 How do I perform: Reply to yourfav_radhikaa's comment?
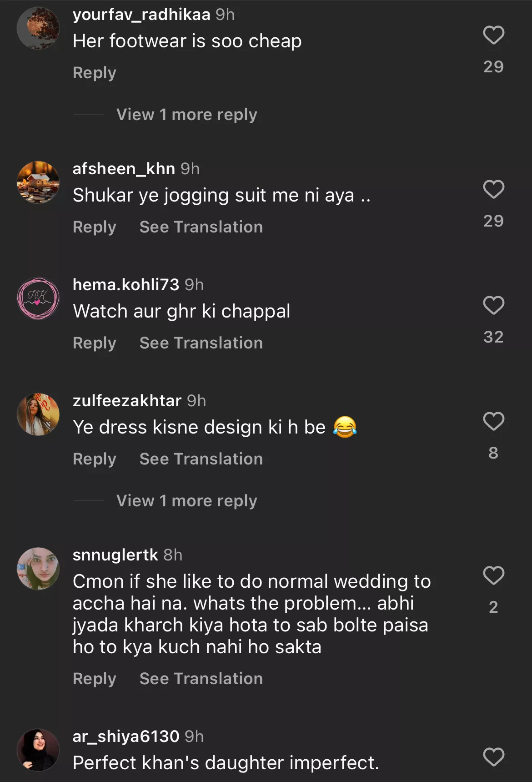pyautogui.click(x=95, y=73)
